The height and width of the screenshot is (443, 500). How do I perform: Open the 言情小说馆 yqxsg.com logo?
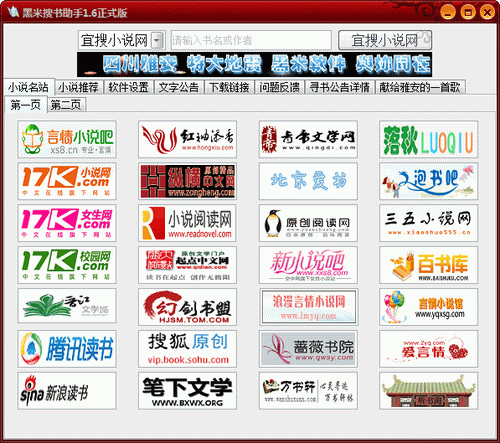pyautogui.click(x=428, y=307)
